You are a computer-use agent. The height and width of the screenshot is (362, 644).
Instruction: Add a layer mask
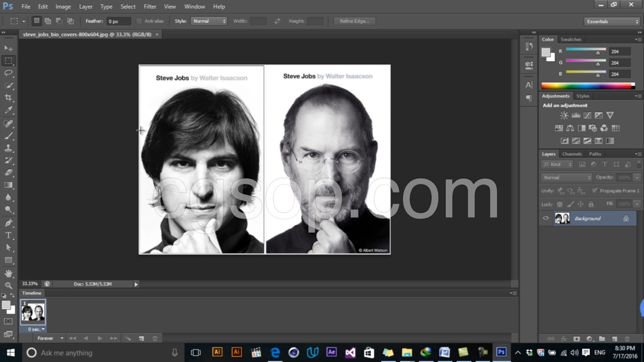[x=577, y=339]
